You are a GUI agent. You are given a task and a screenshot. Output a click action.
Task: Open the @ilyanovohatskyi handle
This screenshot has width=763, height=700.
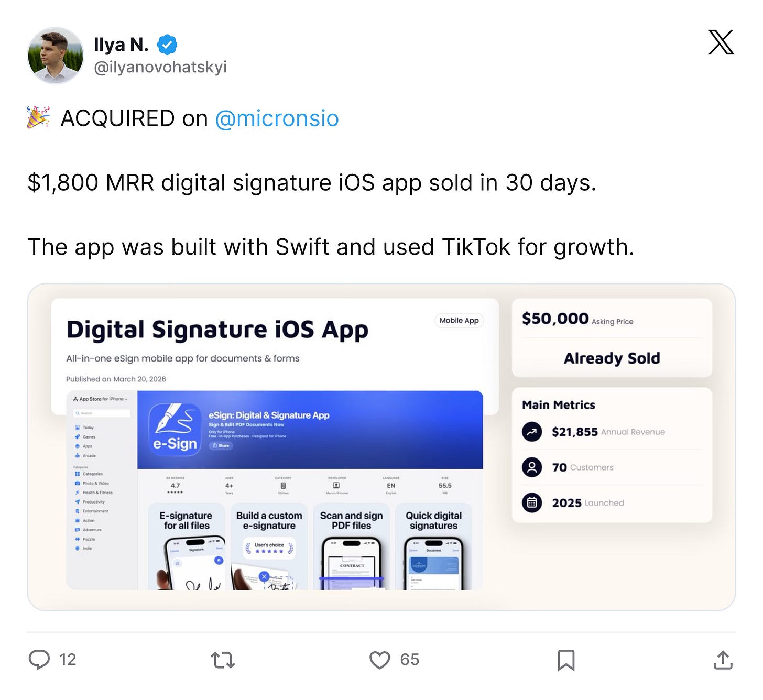click(160, 67)
